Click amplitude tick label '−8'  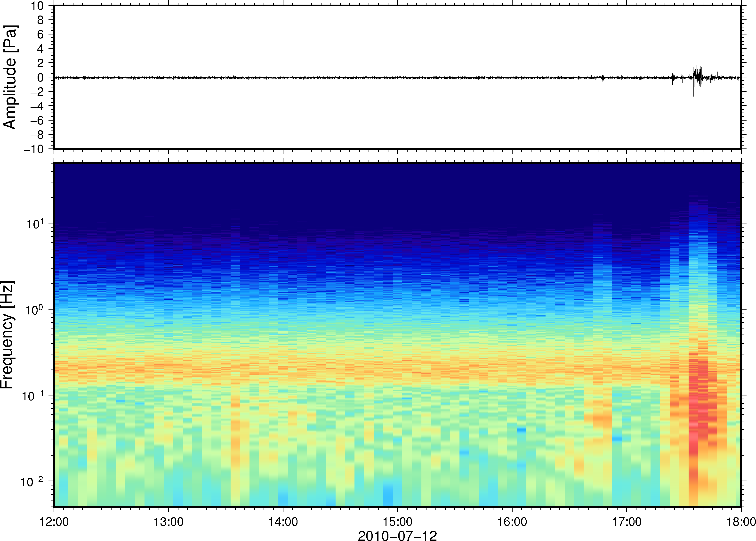point(37,135)
